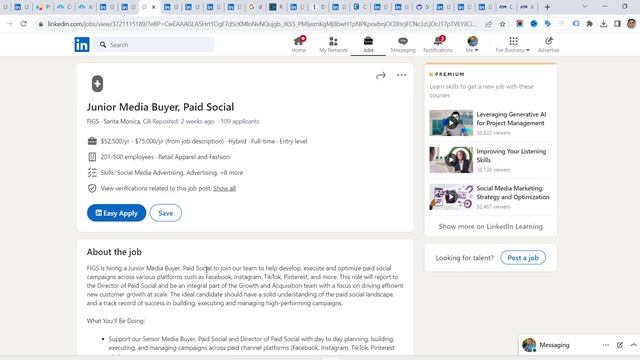Open the Chrome profile avatar
The height and width of the screenshot is (360, 640).
pos(631,24)
